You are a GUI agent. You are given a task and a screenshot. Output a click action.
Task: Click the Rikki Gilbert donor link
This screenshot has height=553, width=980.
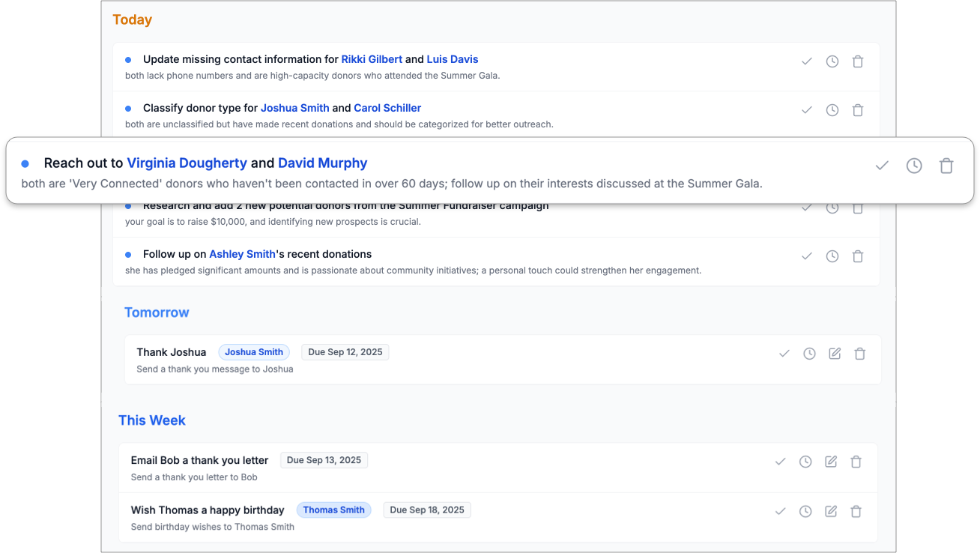(372, 59)
